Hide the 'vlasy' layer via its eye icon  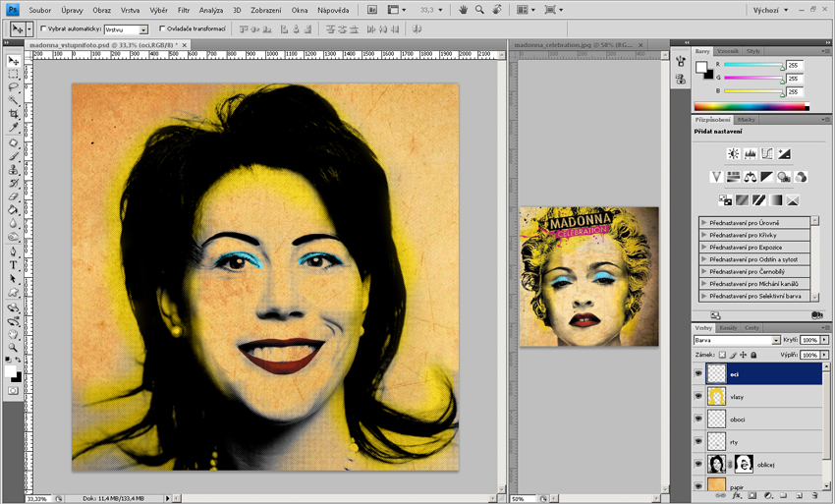(x=698, y=396)
